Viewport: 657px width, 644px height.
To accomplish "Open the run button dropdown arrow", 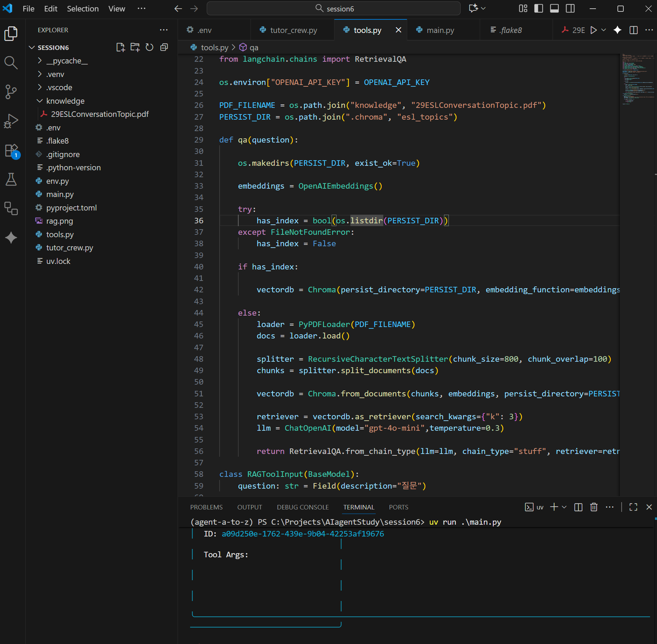I will tap(604, 30).
